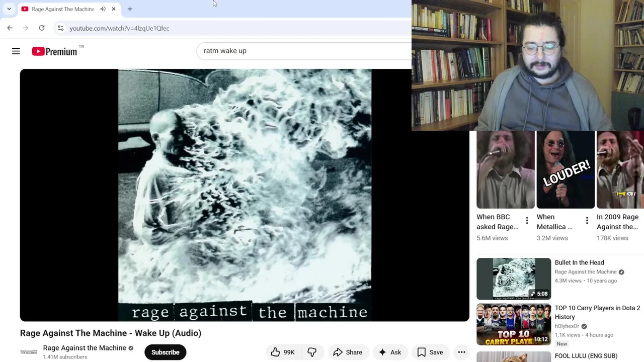Viewport: 644px width, 362px height.
Task: Open TOP 10 Carry Players in Dota 2 title
Action: [597, 312]
